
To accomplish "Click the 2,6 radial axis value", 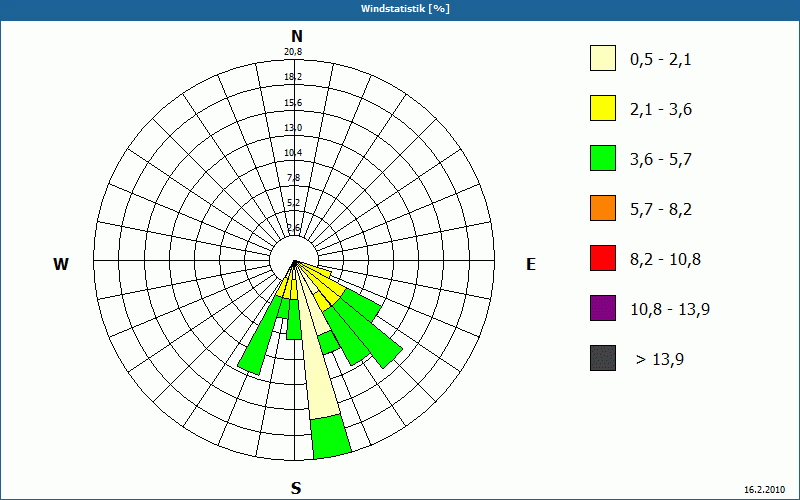I will pos(293,228).
